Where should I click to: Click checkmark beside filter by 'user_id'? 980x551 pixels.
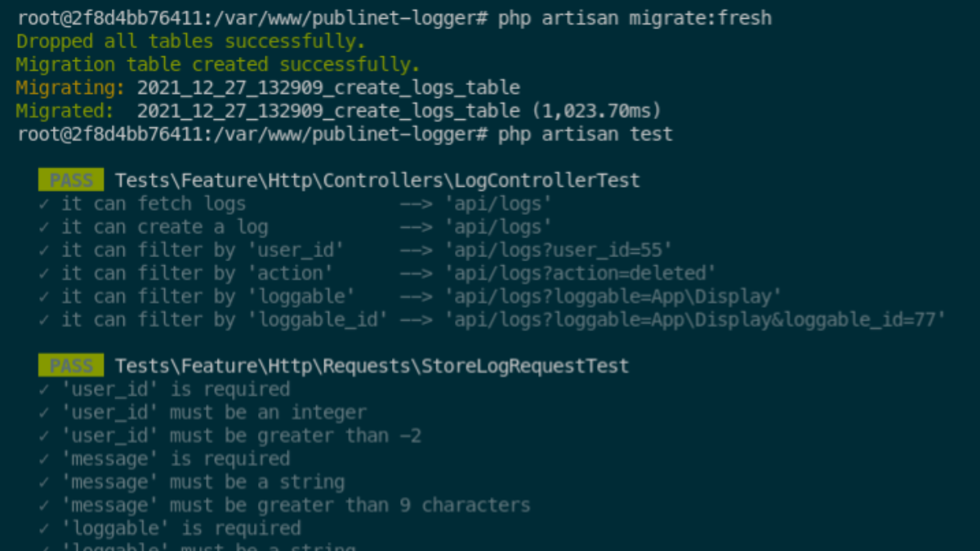43,250
